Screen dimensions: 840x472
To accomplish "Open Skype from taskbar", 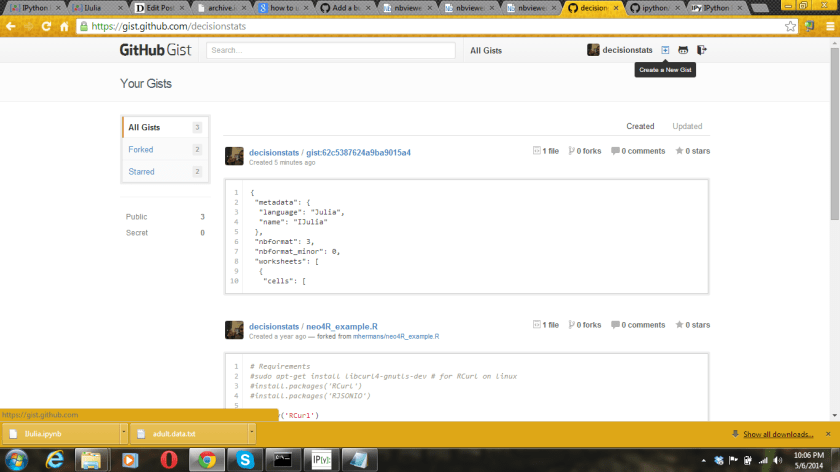I will coord(245,460).
